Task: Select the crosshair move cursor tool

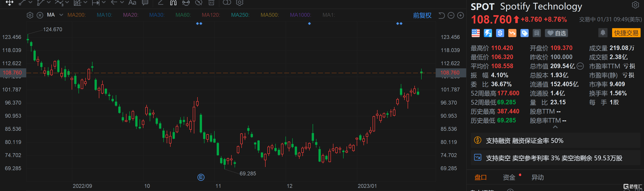Action: [x=10, y=2]
